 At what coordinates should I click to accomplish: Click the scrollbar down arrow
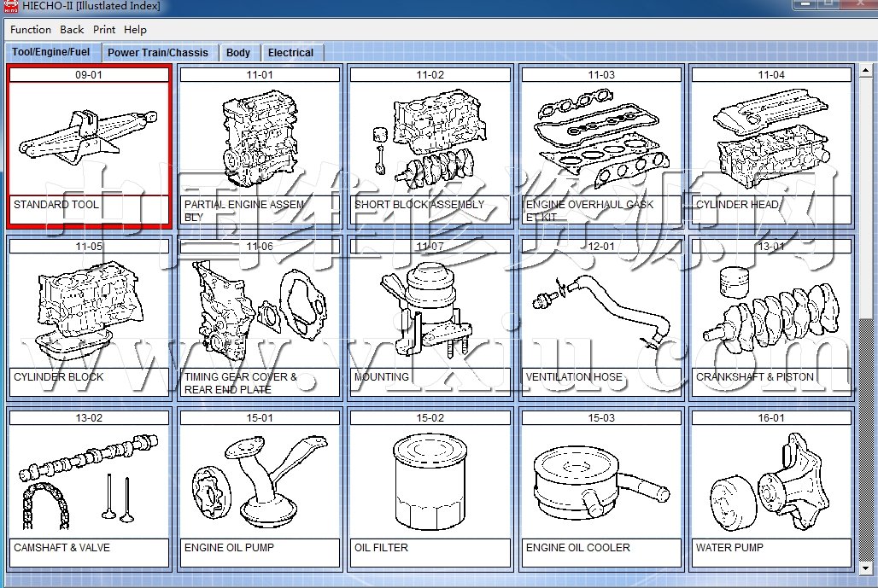coord(867,568)
